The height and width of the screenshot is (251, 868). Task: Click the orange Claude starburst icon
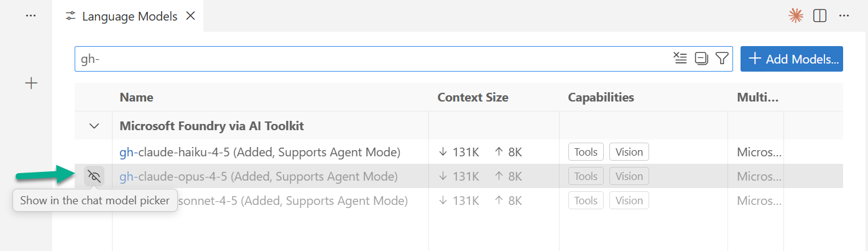click(x=795, y=16)
